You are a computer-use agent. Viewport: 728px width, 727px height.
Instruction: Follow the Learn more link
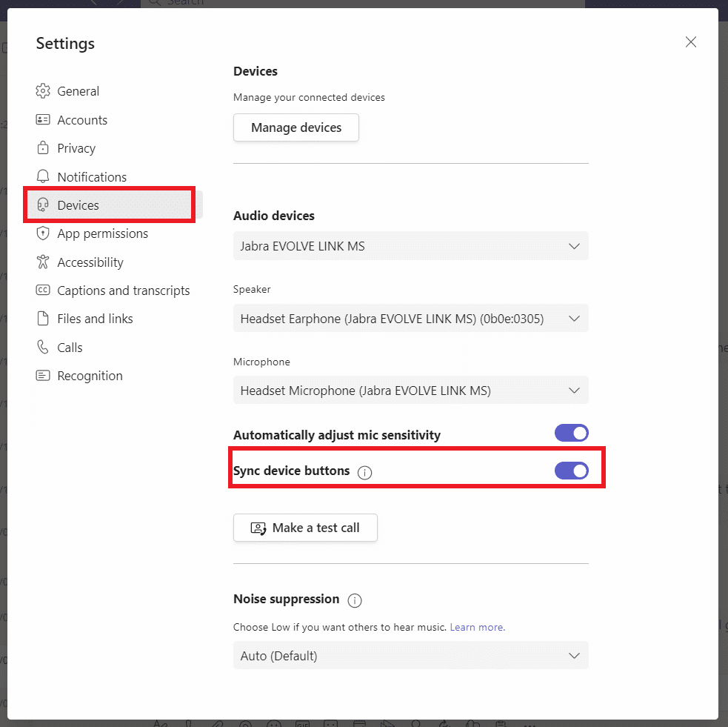pos(477,627)
